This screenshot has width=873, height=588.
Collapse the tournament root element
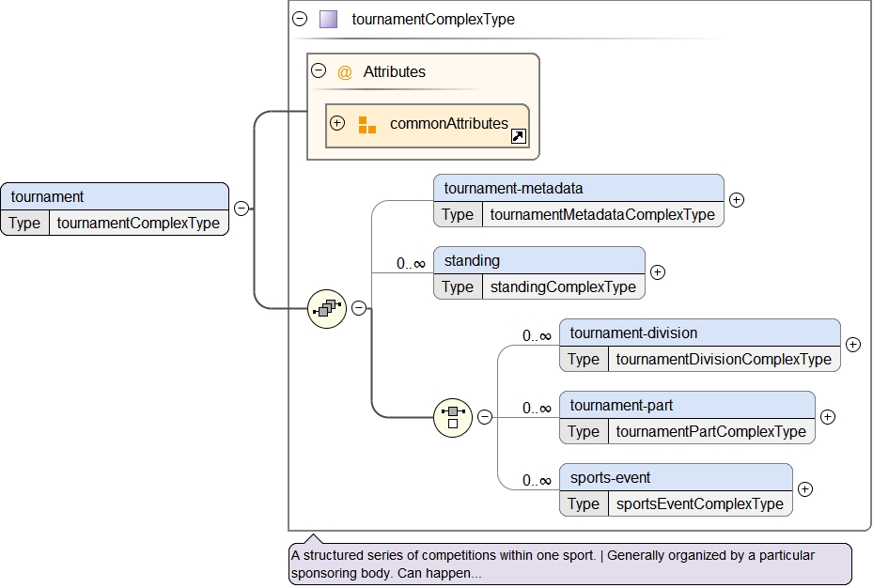tap(242, 209)
